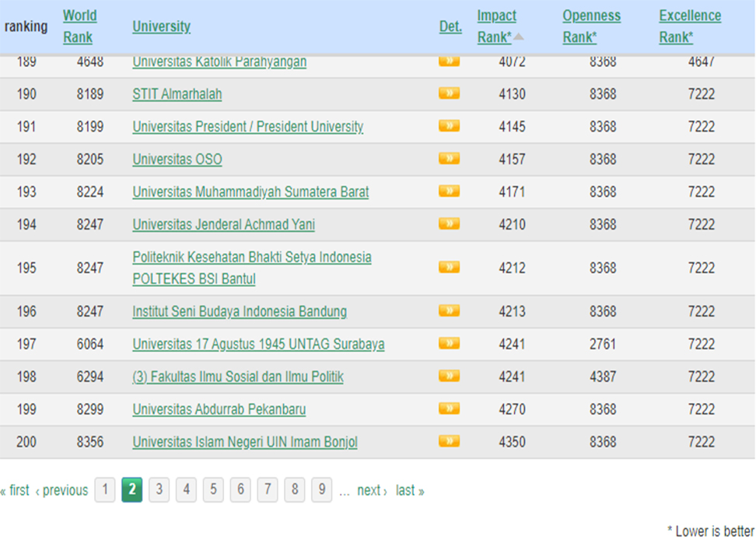
Task: Select world rank value 6294
Action: (90, 377)
